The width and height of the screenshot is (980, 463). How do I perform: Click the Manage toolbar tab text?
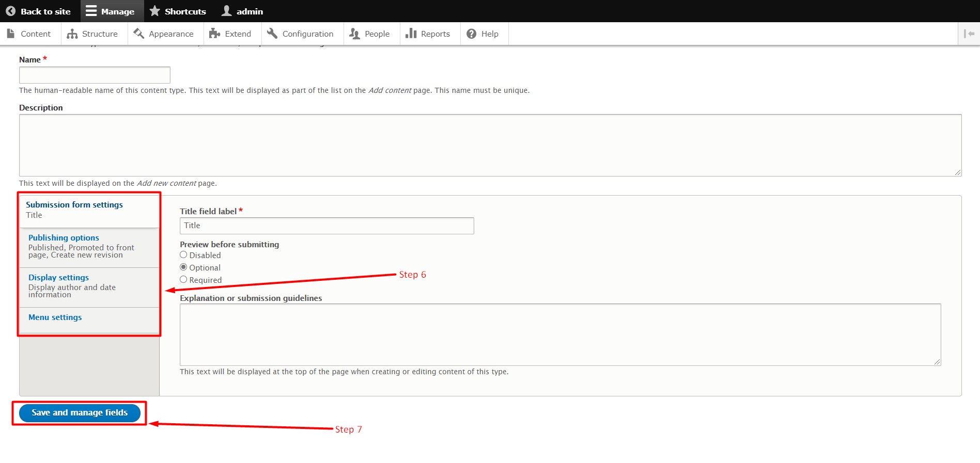pyautogui.click(x=118, y=11)
